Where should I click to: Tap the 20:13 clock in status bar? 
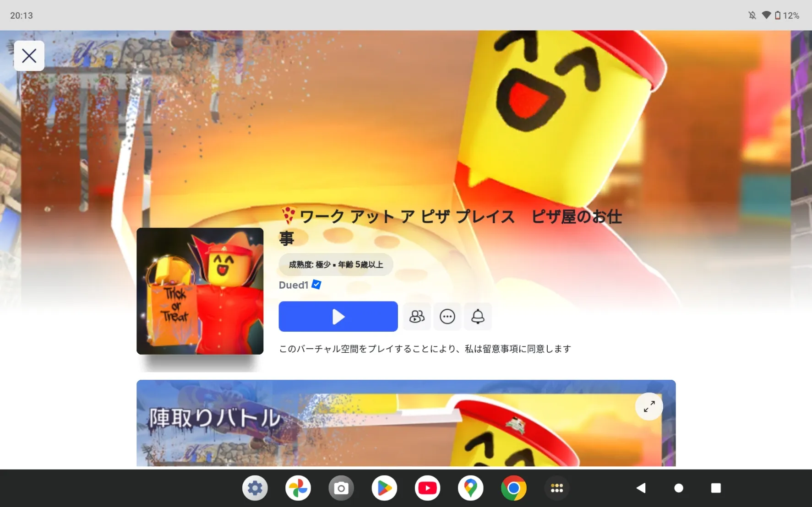pyautogui.click(x=22, y=16)
